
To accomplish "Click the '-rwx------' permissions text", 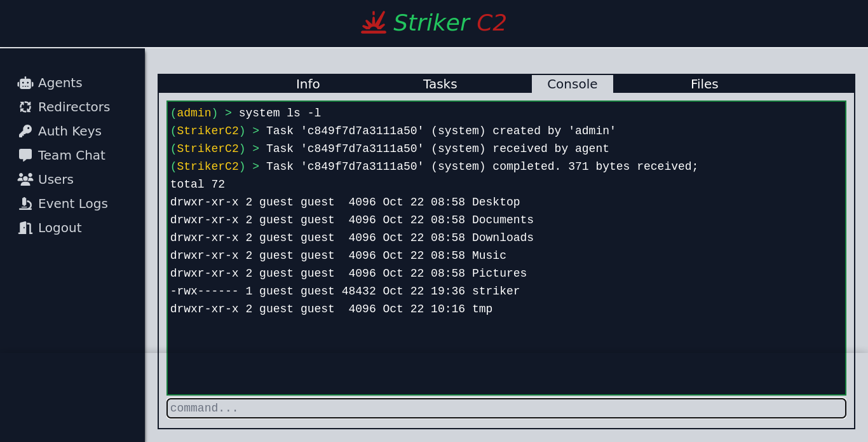I will pyautogui.click(x=205, y=291).
